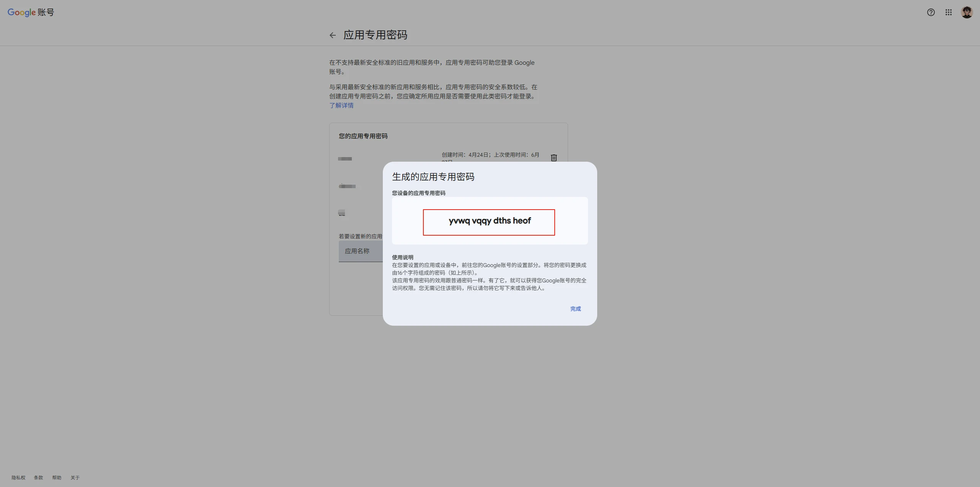Go back using the arrow beside 应用专用密码
The height and width of the screenshot is (487, 980).
(332, 35)
